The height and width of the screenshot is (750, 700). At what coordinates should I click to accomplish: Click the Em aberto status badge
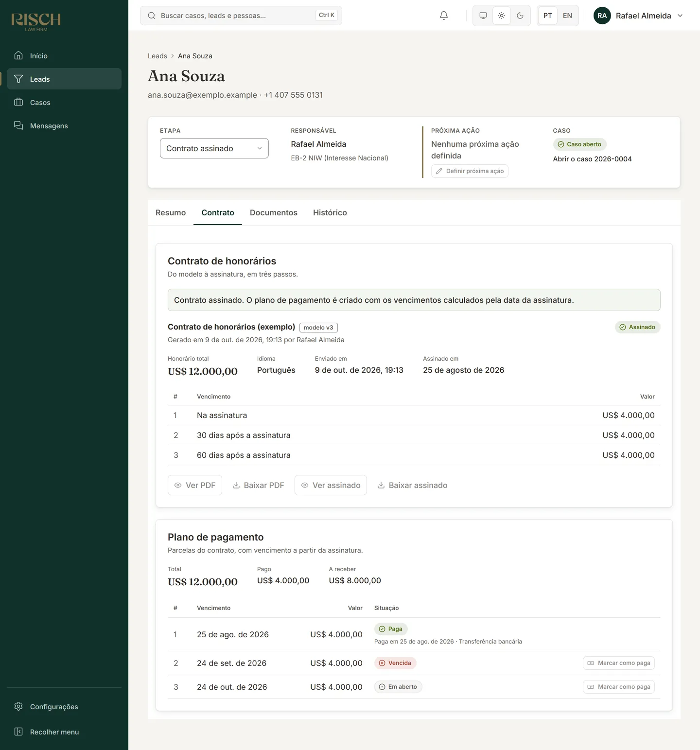[x=398, y=687]
